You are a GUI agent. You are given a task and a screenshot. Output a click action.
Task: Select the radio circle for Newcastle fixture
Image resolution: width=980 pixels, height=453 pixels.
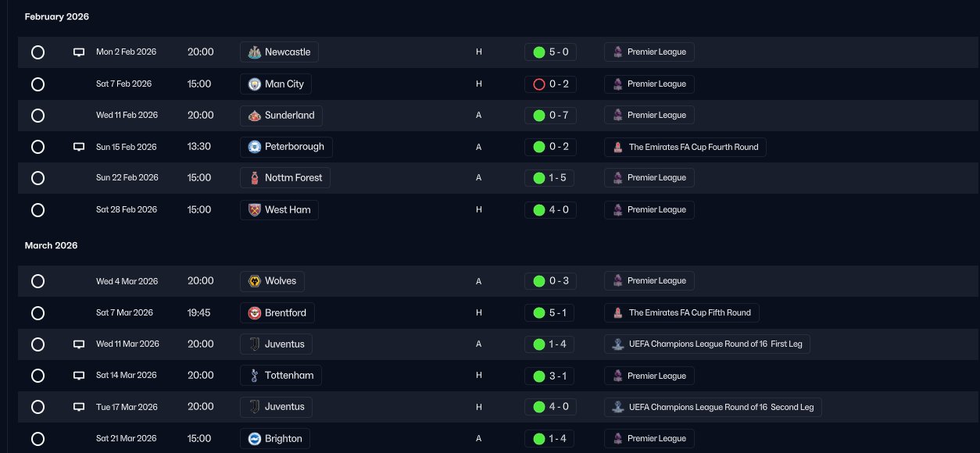(38, 52)
